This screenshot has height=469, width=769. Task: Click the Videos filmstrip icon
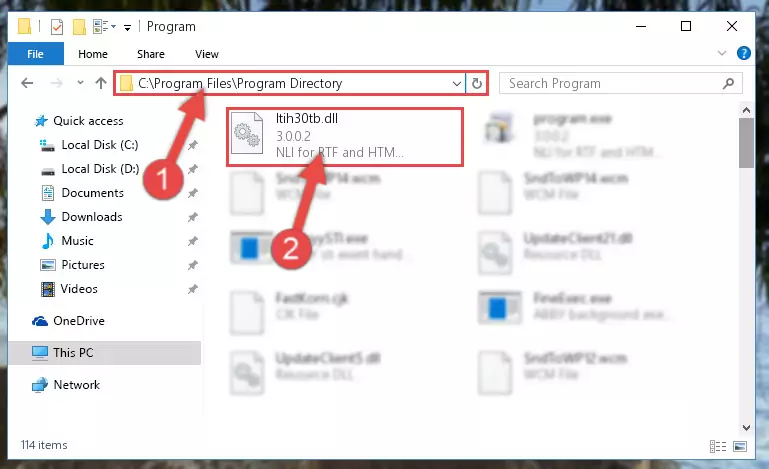click(48, 289)
